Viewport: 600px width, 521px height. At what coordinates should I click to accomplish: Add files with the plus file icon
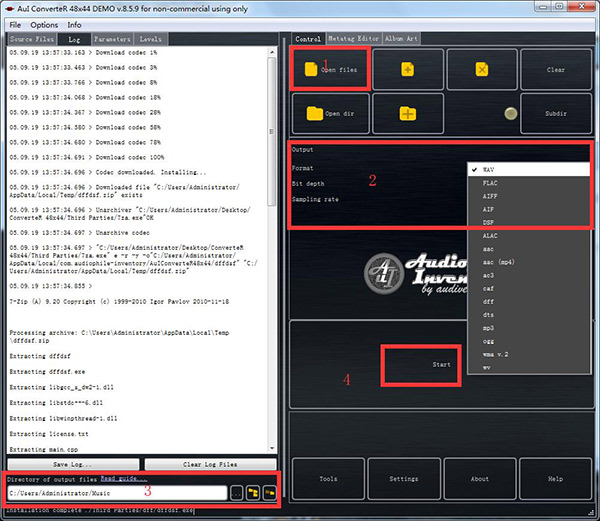point(408,69)
